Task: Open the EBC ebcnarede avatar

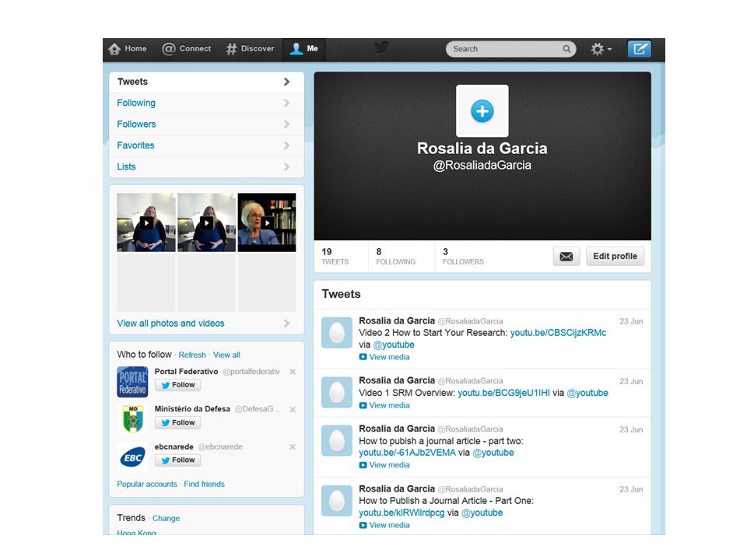Action: pos(132,457)
